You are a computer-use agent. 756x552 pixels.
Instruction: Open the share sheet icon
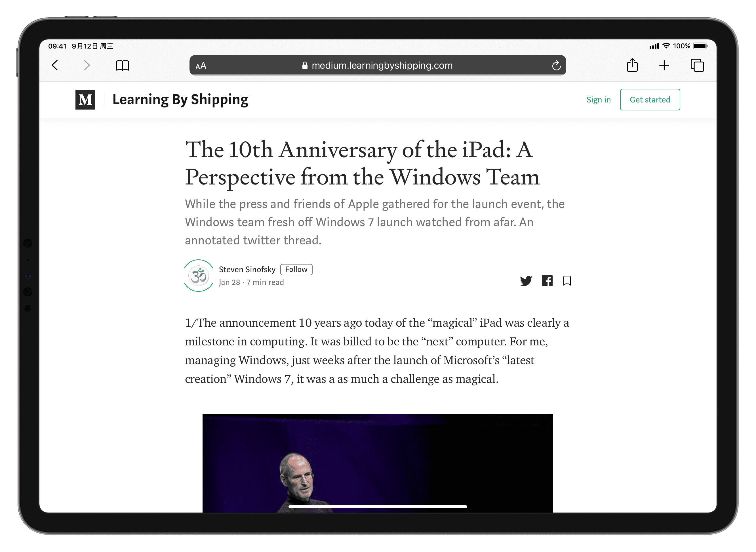[x=632, y=65]
